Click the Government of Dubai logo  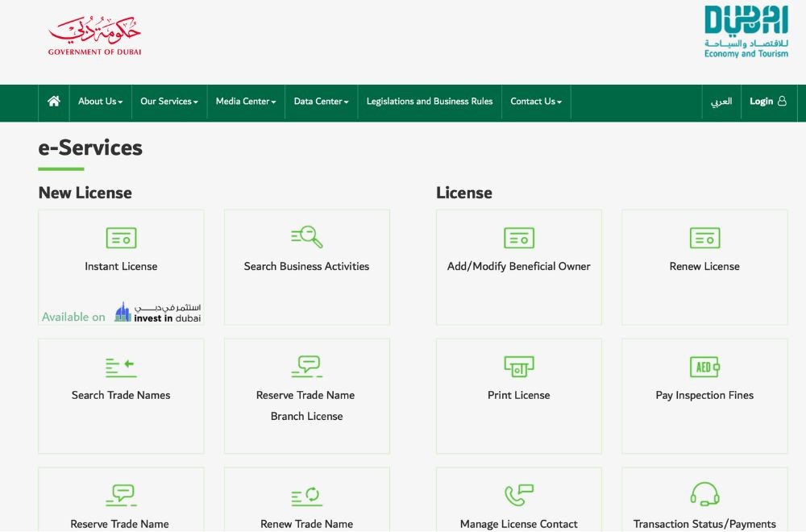(94, 36)
